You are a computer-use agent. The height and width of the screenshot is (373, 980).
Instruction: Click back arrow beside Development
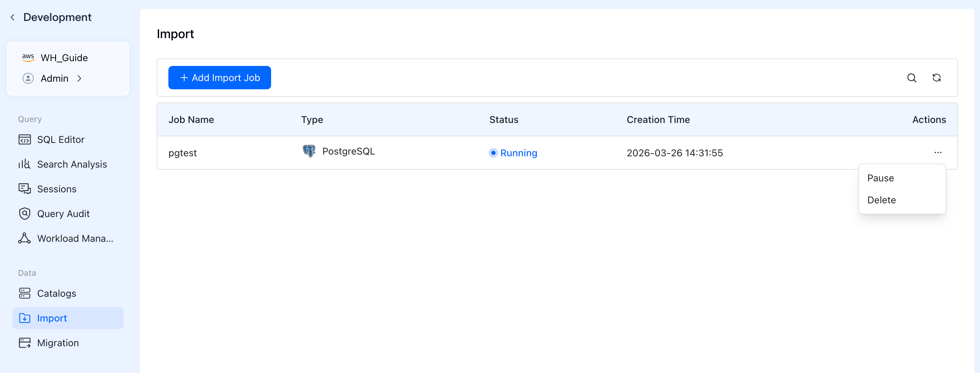point(13,18)
